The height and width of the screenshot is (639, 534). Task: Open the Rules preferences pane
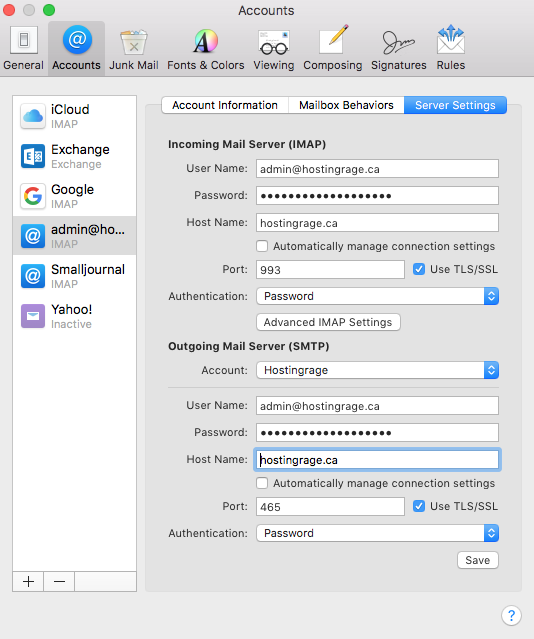[x=450, y=48]
